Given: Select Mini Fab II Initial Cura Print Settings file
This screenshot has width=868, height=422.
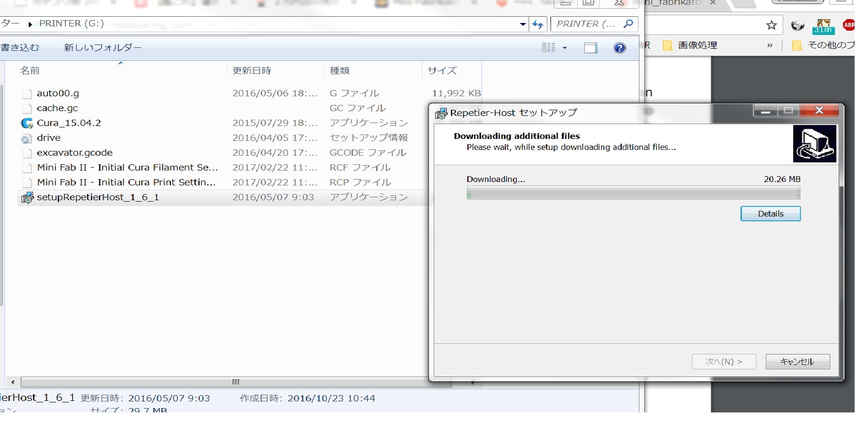Looking at the screenshot, I should click(x=126, y=182).
